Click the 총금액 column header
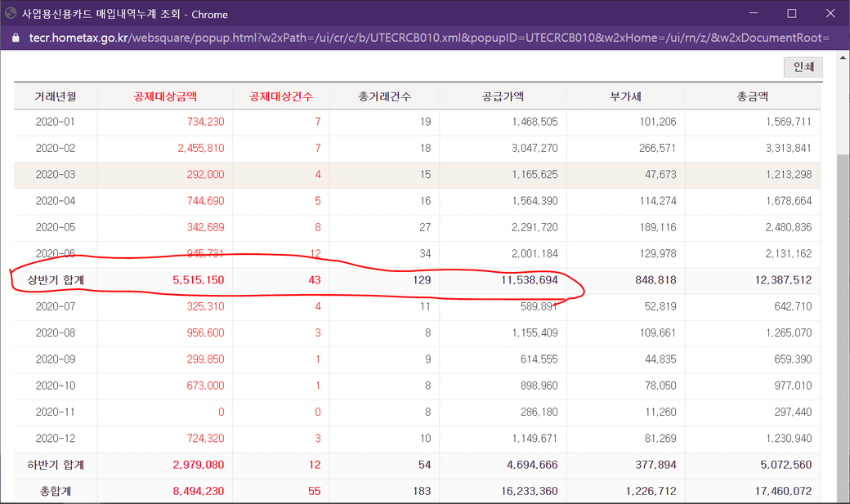This screenshot has width=850, height=504. pyautogui.click(x=752, y=96)
